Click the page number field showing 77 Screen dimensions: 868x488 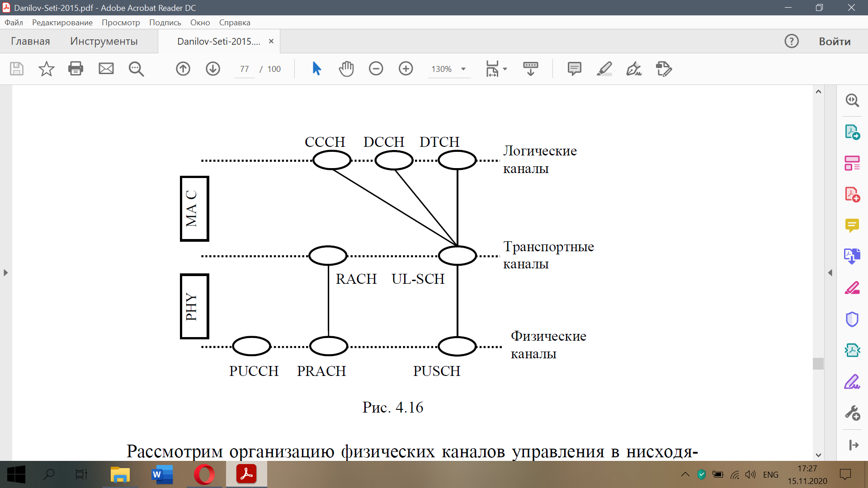tap(245, 69)
